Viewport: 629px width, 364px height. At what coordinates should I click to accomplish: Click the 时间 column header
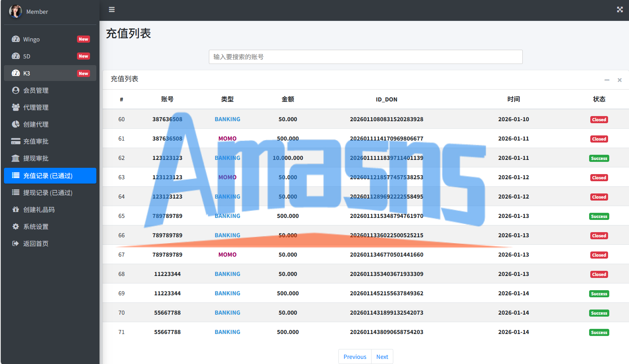pos(514,99)
